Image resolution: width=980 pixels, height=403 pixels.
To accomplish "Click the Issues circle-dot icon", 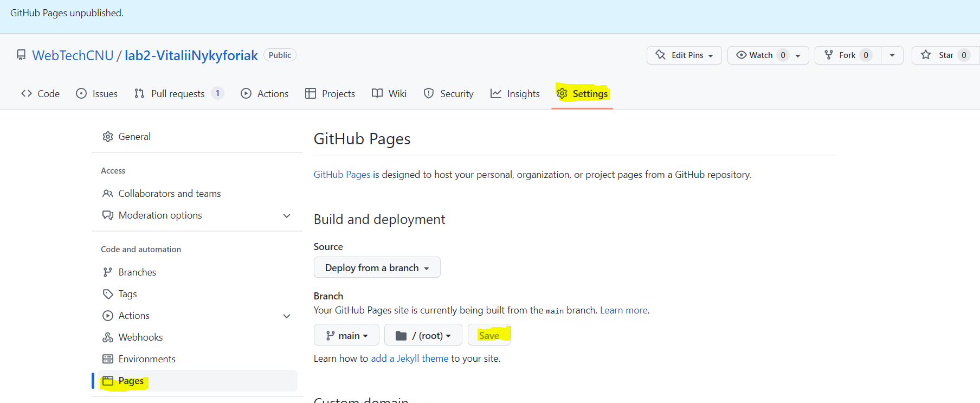I will pyautogui.click(x=81, y=93).
